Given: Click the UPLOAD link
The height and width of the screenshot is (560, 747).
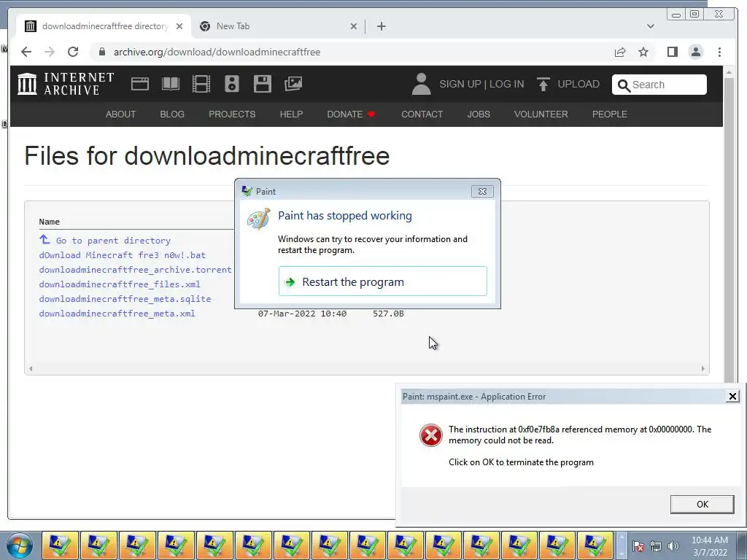Looking at the screenshot, I should click(x=578, y=85).
